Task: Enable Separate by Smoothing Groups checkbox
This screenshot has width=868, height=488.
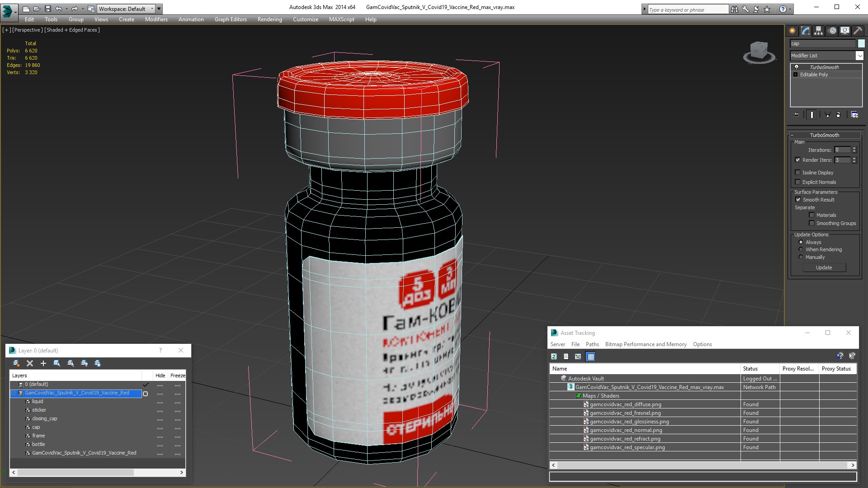Action: point(811,223)
